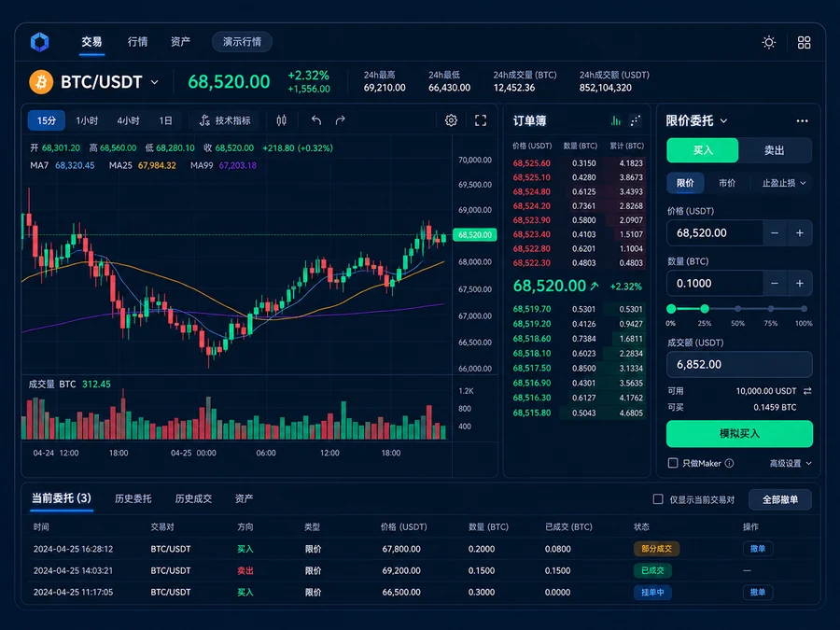Viewport: 840px width, 630px height.
Task: Click 全部撤单 cancel all button
Action: (x=780, y=499)
